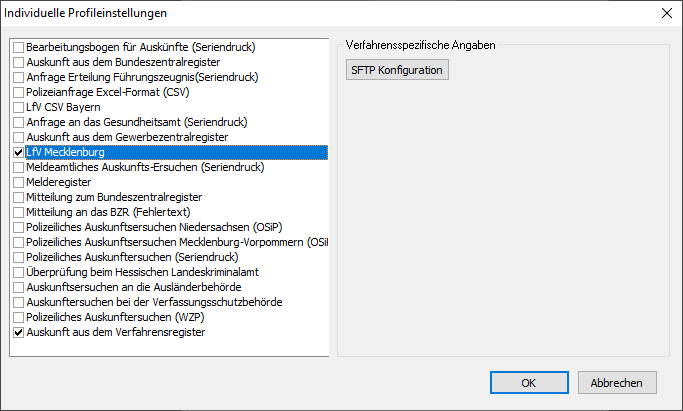Check Mitteilung an das BZR (Fehlertext)

[19, 212]
